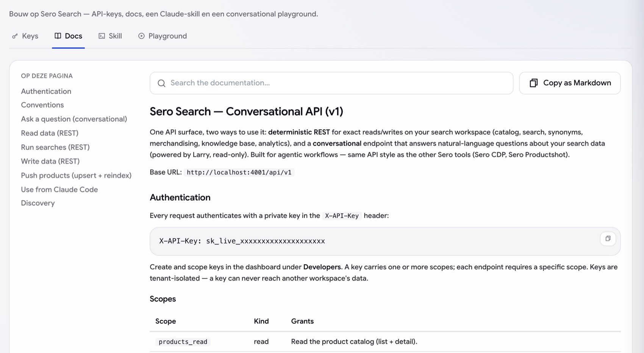Copy the X-API-Key code snippet
The height and width of the screenshot is (353, 644).
[608, 239]
